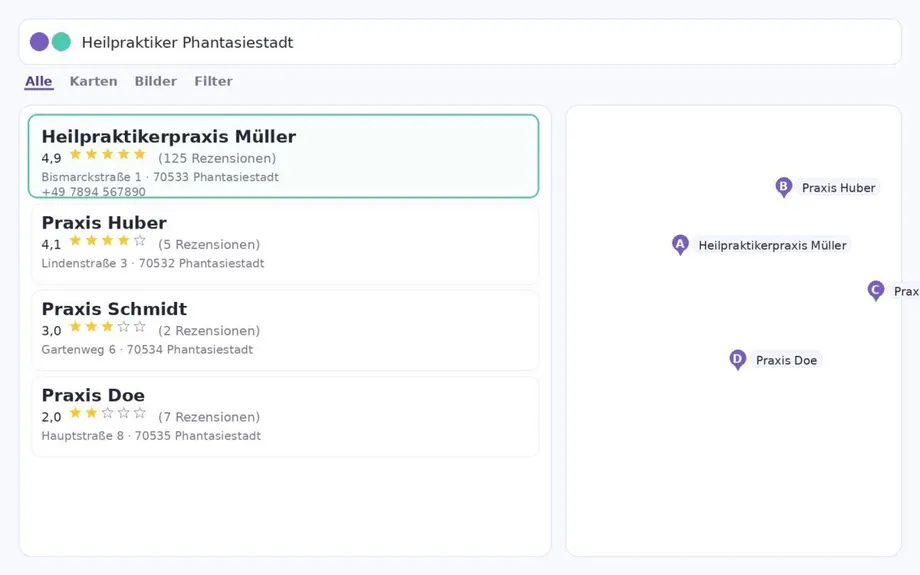Click star rating of Praxis Huber

[107, 241]
